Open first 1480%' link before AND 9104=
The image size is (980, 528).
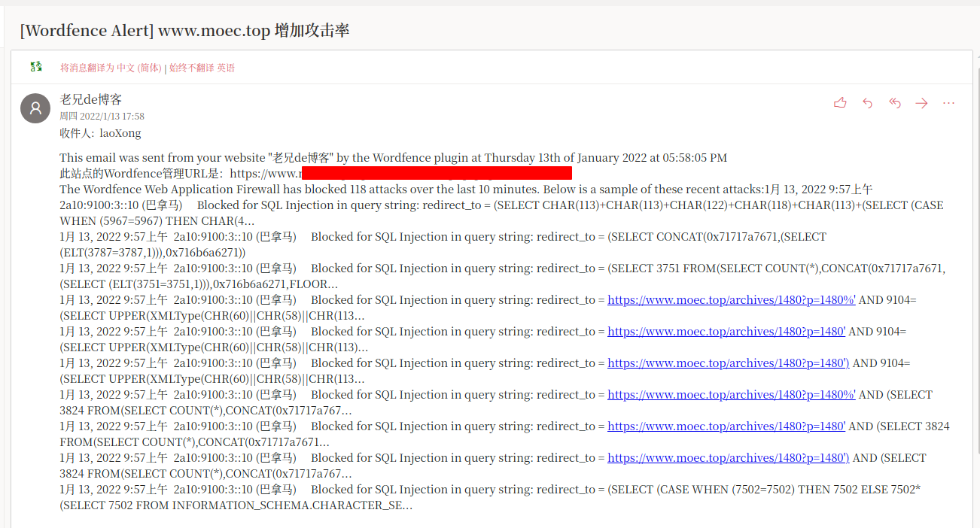pyautogui.click(x=731, y=300)
